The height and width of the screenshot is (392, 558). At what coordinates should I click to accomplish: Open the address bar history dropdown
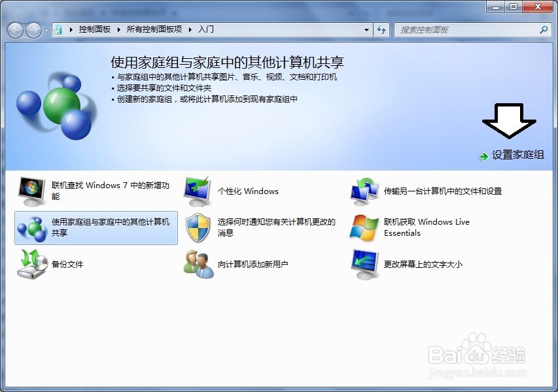(x=368, y=29)
